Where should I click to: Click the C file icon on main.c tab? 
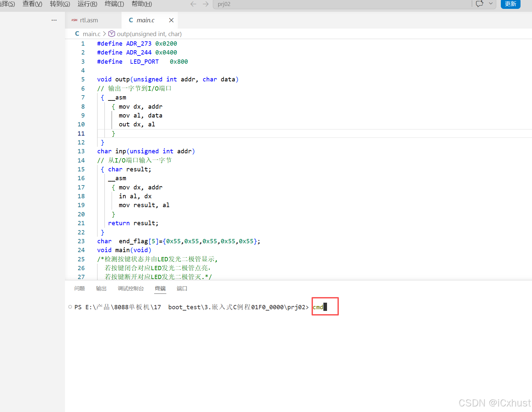131,20
